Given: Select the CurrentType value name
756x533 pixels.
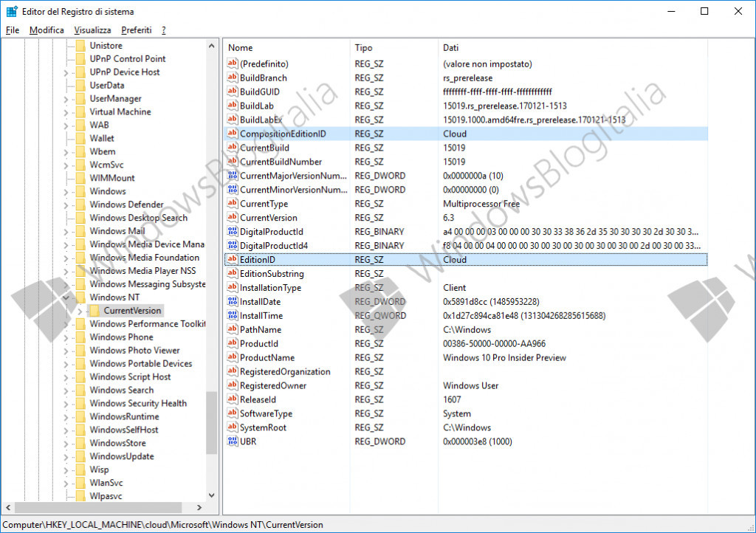Looking at the screenshot, I should tap(264, 204).
